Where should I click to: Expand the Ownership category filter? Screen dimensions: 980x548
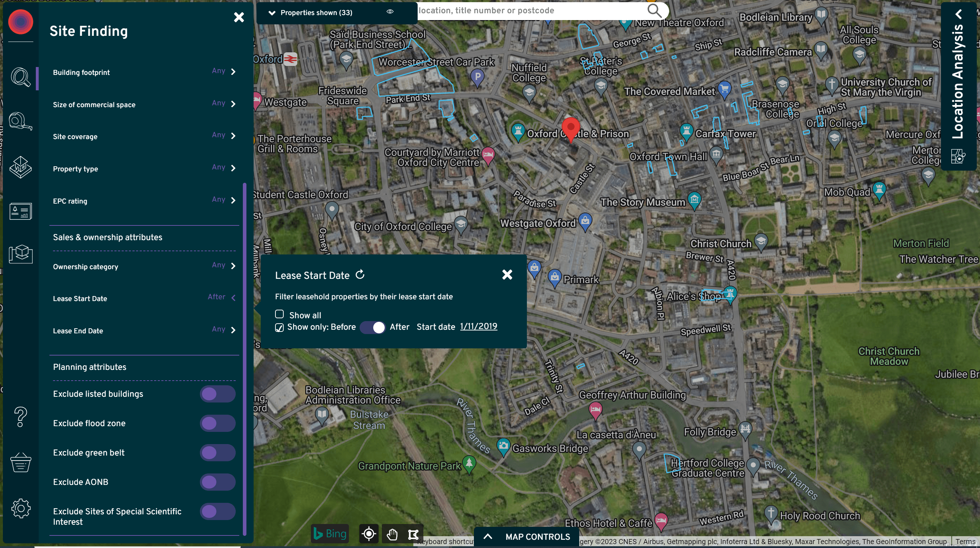click(233, 266)
